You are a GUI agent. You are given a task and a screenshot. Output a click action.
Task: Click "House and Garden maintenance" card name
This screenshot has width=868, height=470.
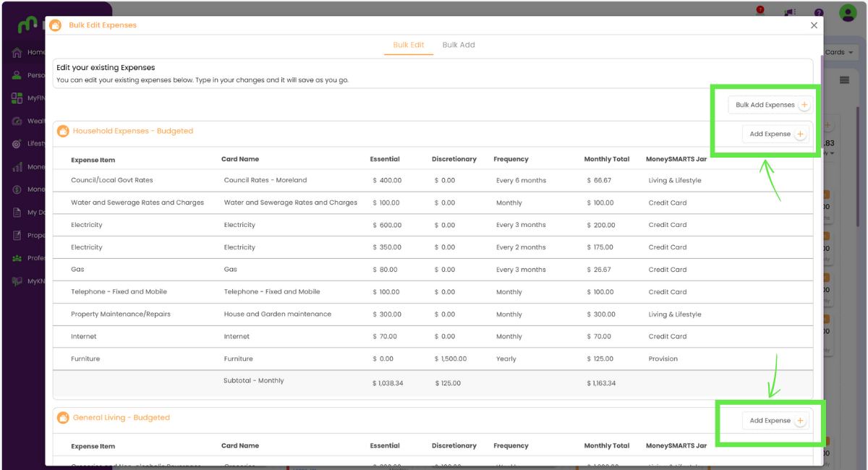pos(278,315)
